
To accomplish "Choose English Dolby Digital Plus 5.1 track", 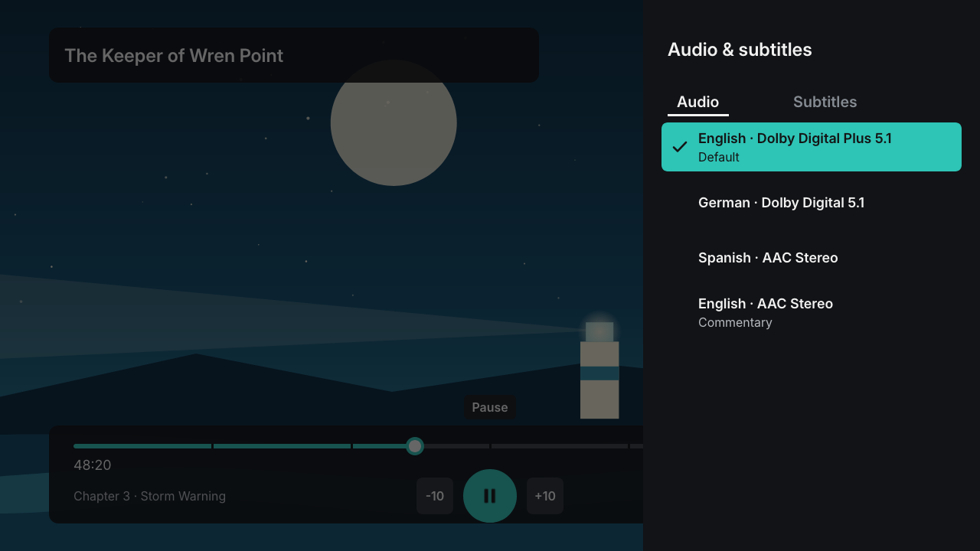I will (x=812, y=147).
